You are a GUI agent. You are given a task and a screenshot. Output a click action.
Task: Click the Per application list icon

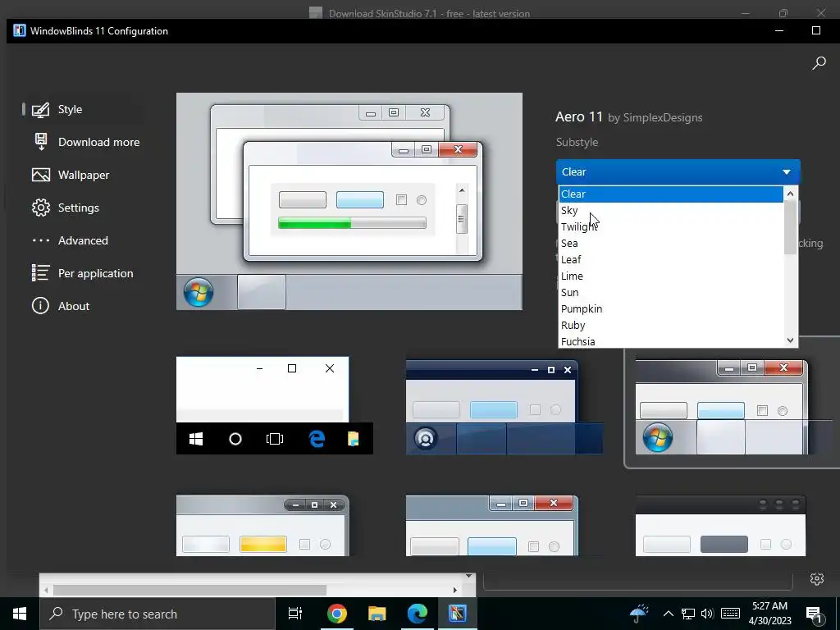point(41,273)
